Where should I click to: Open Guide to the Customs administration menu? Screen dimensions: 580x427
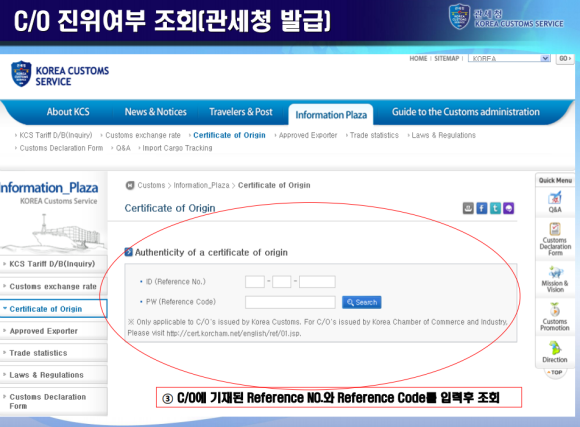[x=466, y=112]
